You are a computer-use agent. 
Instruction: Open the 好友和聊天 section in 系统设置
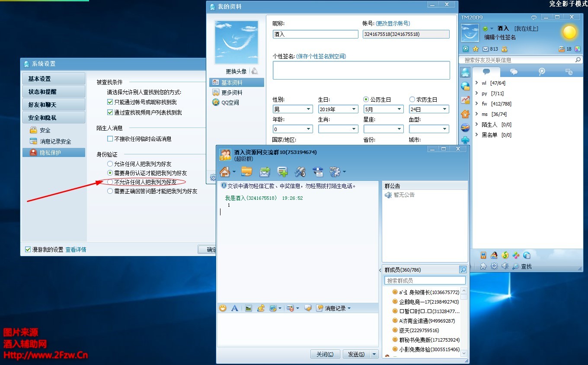(x=54, y=105)
